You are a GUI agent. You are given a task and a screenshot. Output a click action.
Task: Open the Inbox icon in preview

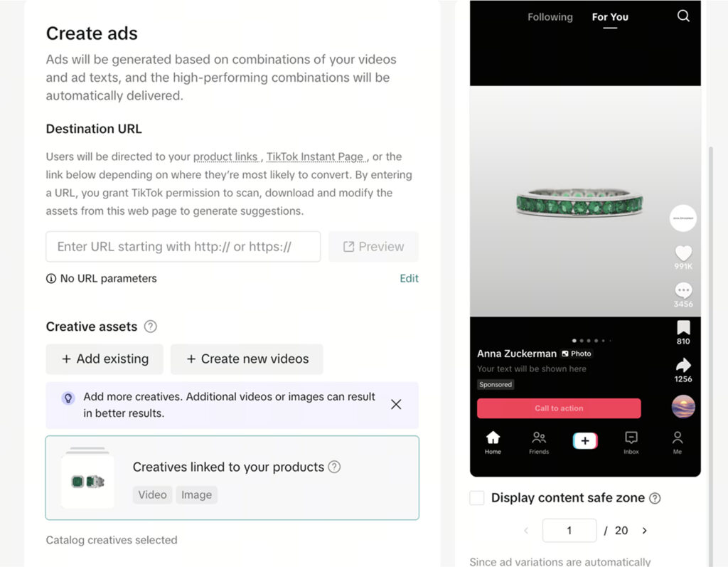pyautogui.click(x=631, y=438)
